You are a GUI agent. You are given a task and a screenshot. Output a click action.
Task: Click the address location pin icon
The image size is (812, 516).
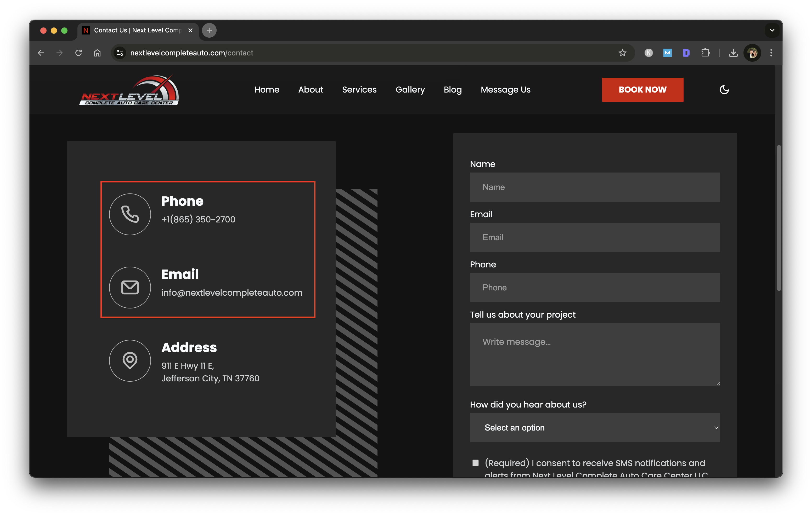[130, 361]
